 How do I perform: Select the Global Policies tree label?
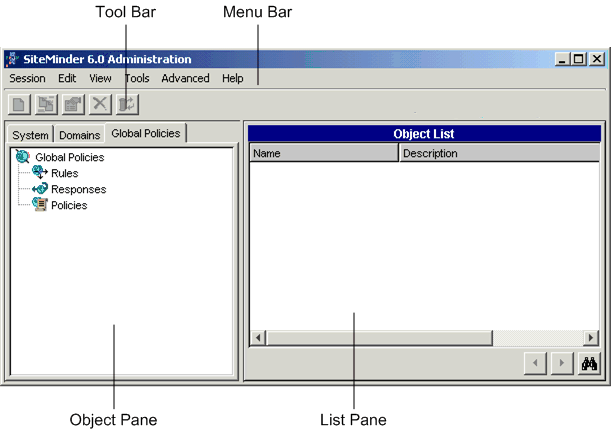70,157
